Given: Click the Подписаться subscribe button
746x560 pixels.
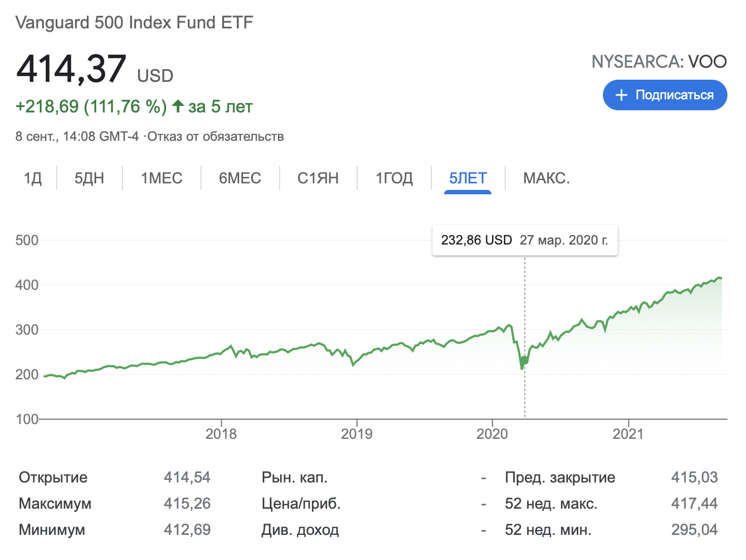Looking at the screenshot, I should 665,95.
